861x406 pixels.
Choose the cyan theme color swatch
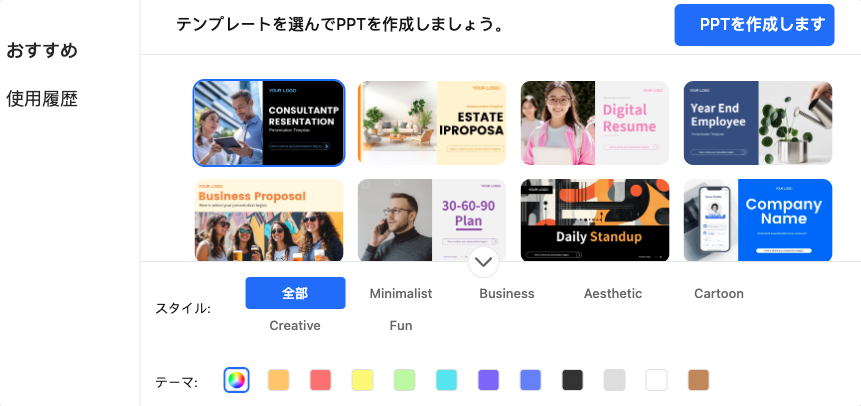point(446,380)
